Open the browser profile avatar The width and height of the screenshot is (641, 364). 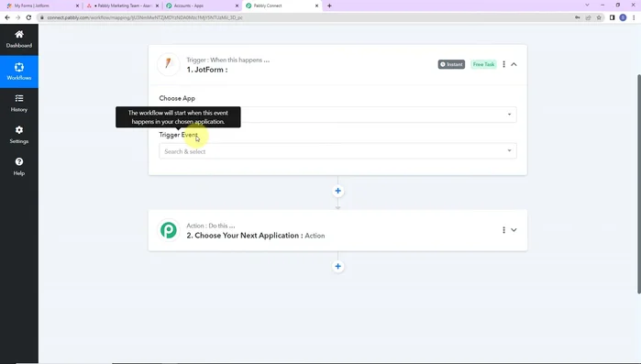click(623, 17)
